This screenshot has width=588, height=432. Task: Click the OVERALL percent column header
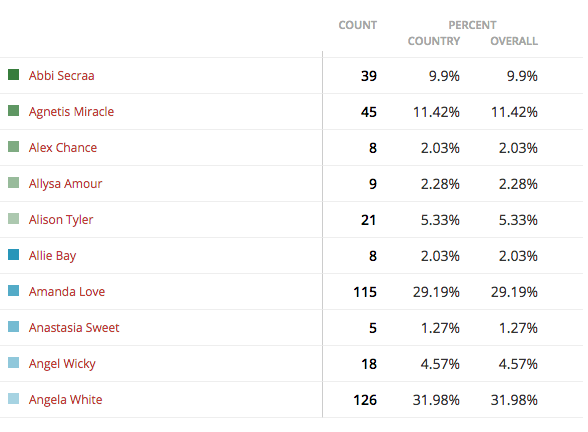point(514,41)
